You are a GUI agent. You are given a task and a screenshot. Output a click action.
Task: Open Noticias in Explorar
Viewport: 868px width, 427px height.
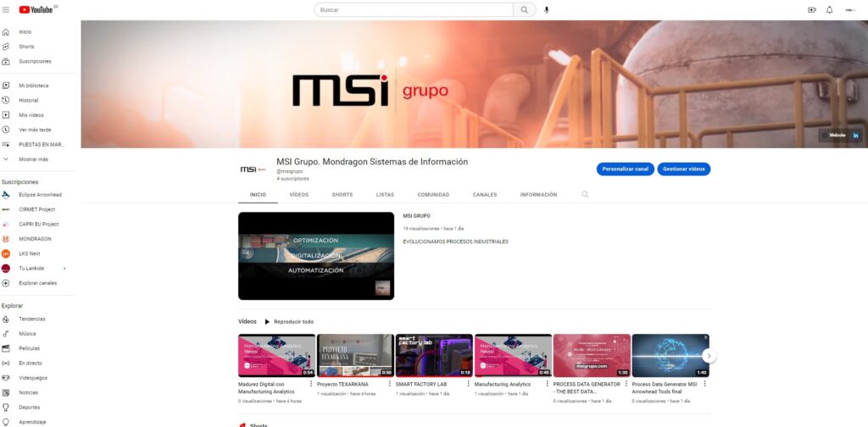[28, 393]
